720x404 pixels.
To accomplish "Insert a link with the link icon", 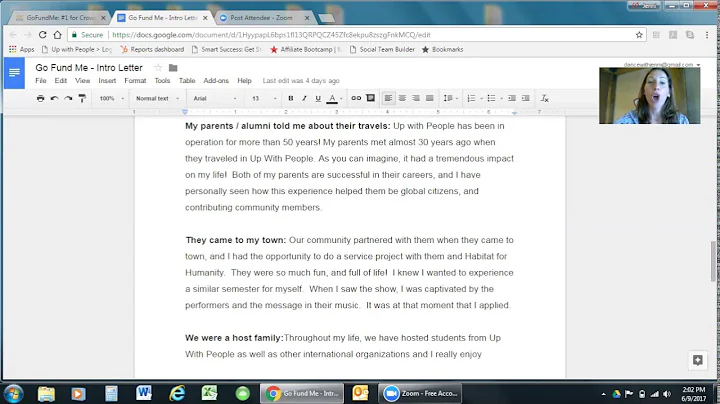I will pyautogui.click(x=356, y=98).
